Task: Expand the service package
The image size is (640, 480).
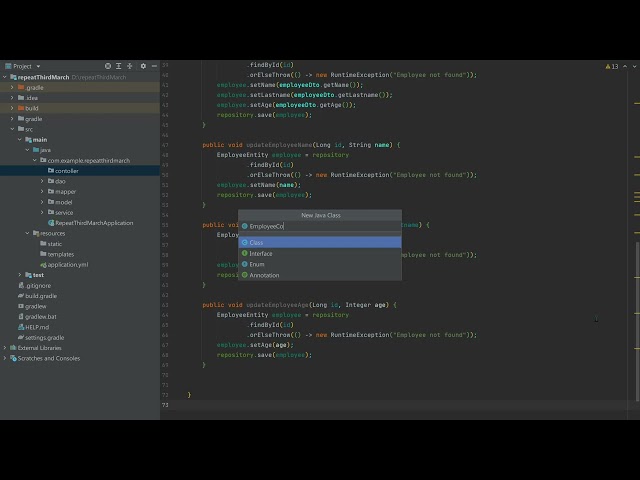Action: click(42, 212)
